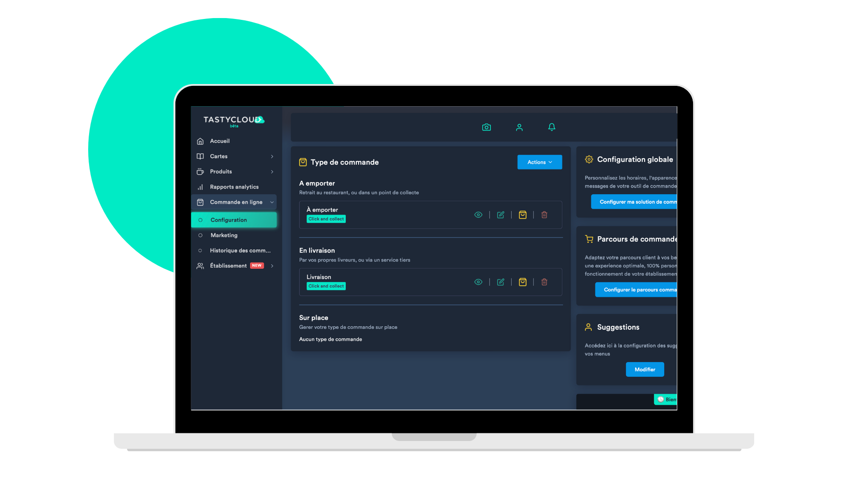Click the Modifier button in Suggestions
Viewport: 868px width, 488px height.
645,369
